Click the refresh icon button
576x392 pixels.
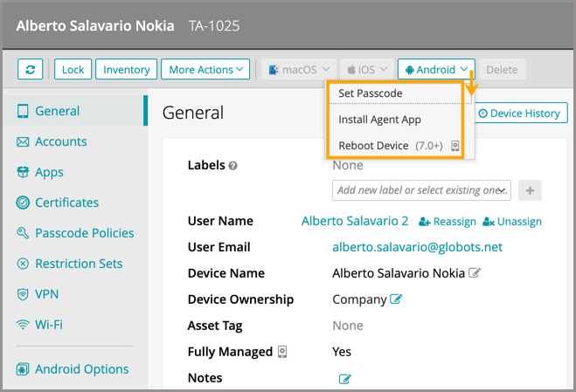click(31, 70)
